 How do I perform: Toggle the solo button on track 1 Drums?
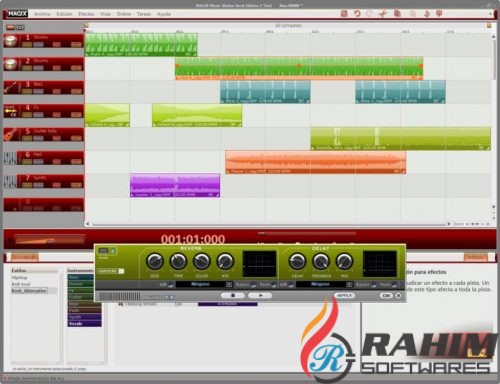(27, 44)
